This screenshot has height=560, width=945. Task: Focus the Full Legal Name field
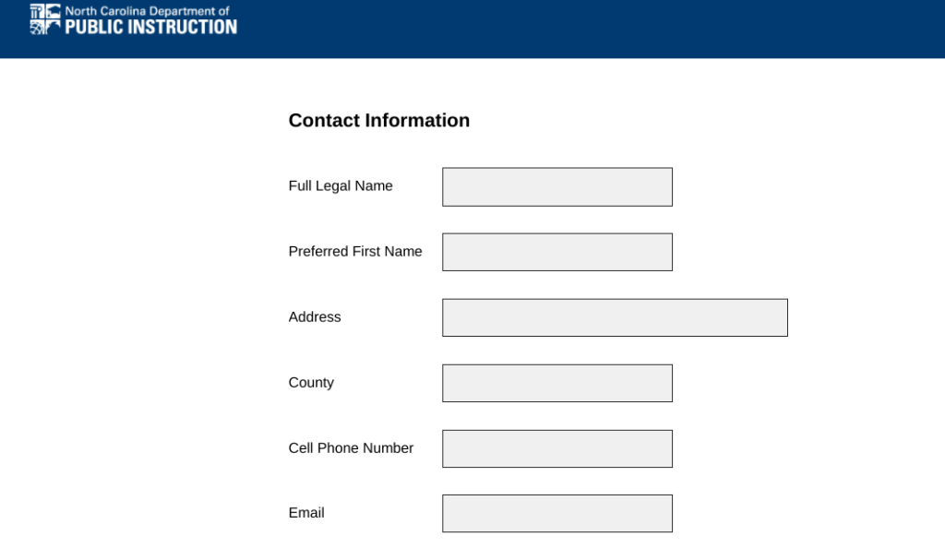556,187
